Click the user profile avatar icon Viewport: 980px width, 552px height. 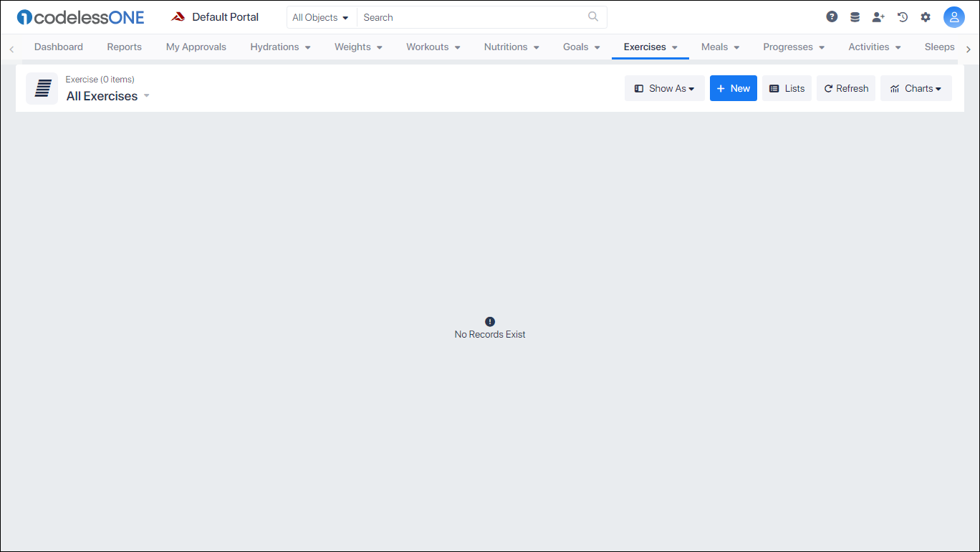[954, 16]
